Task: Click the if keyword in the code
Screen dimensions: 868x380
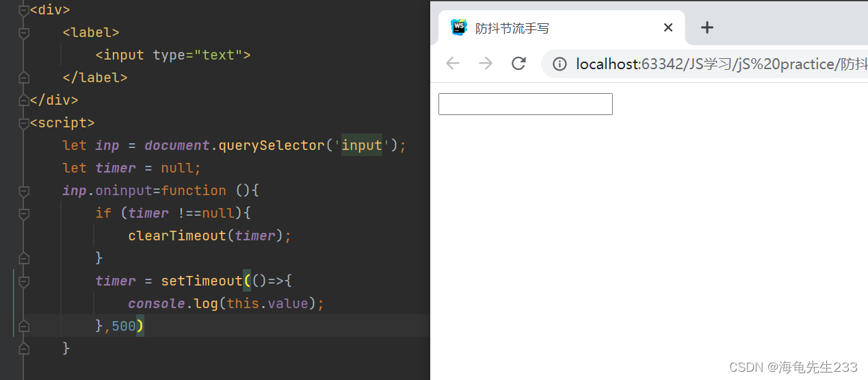Action: coord(103,213)
